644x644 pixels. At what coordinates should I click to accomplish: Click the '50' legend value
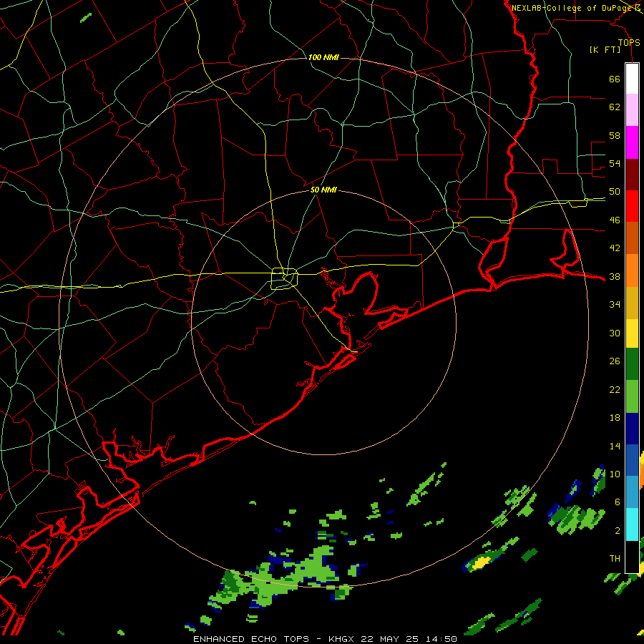point(615,192)
